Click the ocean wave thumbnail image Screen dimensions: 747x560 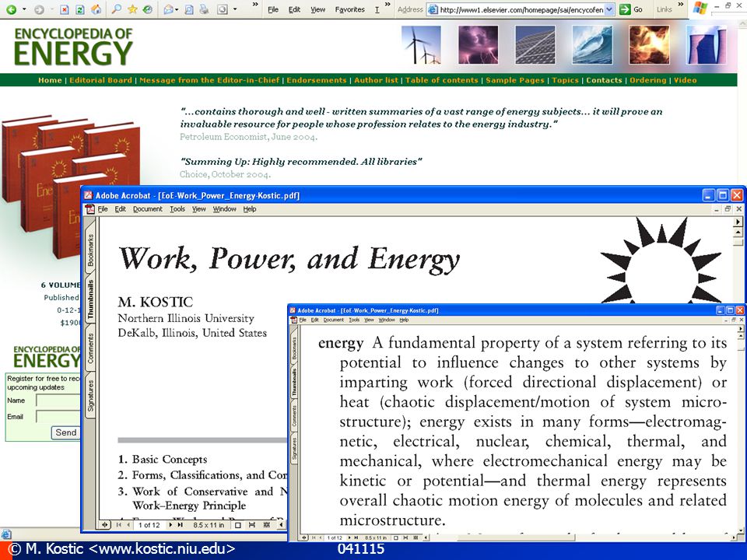click(x=592, y=45)
